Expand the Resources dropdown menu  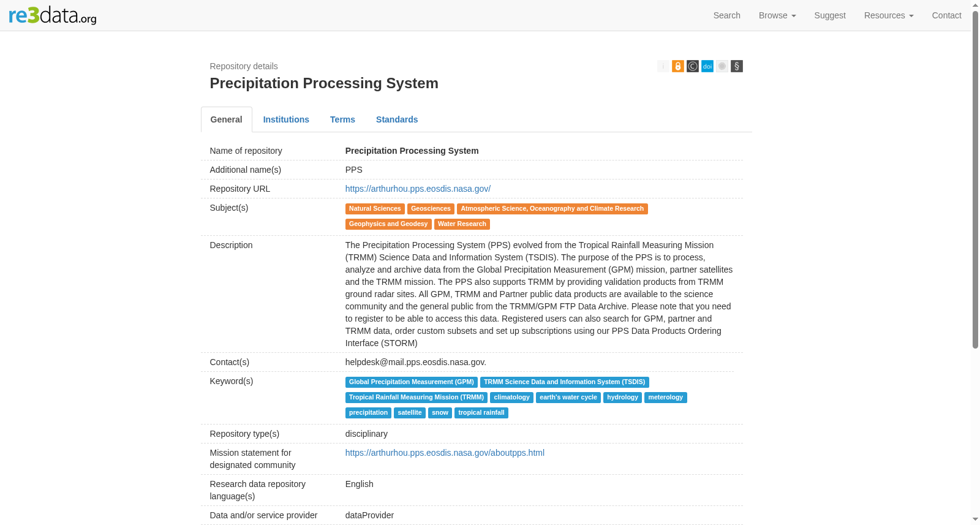pyautogui.click(x=889, y=15)
